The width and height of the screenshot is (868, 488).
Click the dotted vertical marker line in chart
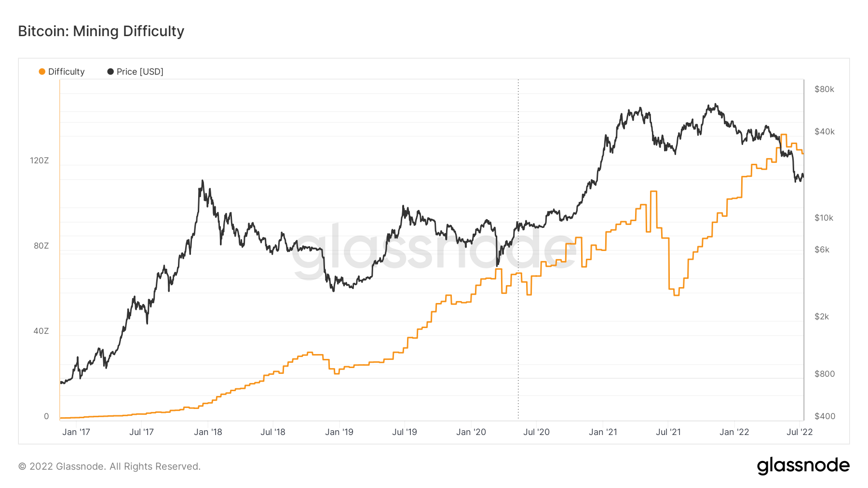pyautogui.click(x=518, y=337)
